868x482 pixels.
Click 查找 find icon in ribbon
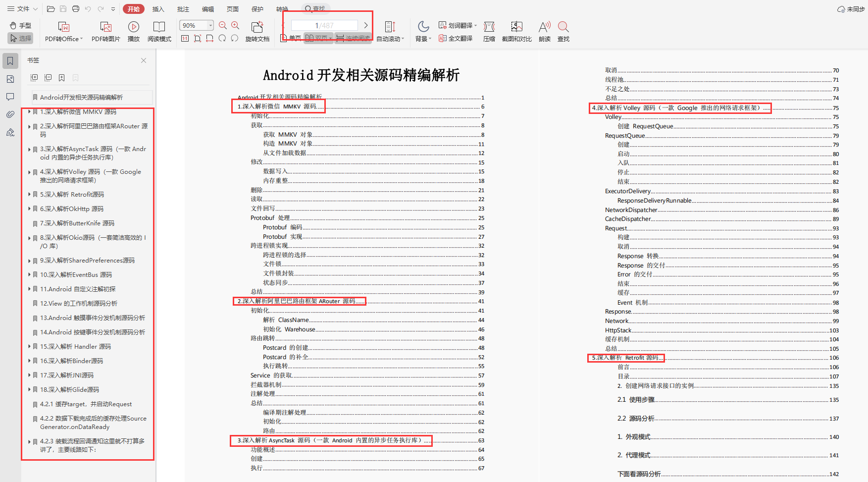(563, 32)
